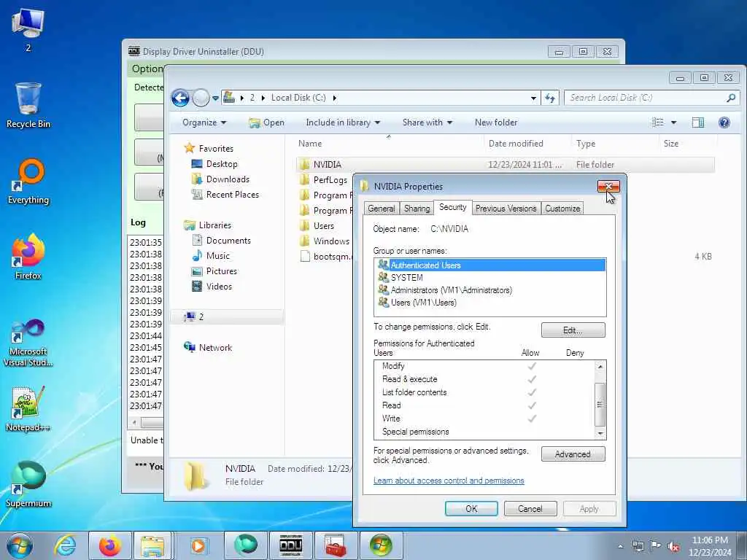Click the Supermium icon in taskbar

pyautogui.click(x=245, y=545)
